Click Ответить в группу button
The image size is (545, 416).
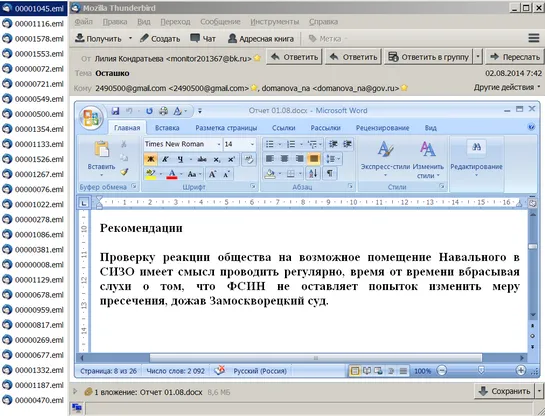(429, 57)
